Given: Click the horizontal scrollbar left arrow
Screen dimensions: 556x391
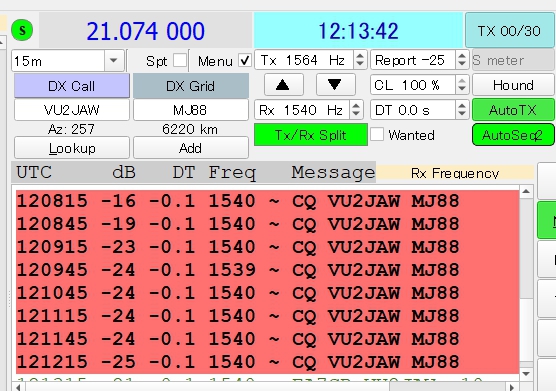Looking at the screenshot, I should [x=18, y=386].
